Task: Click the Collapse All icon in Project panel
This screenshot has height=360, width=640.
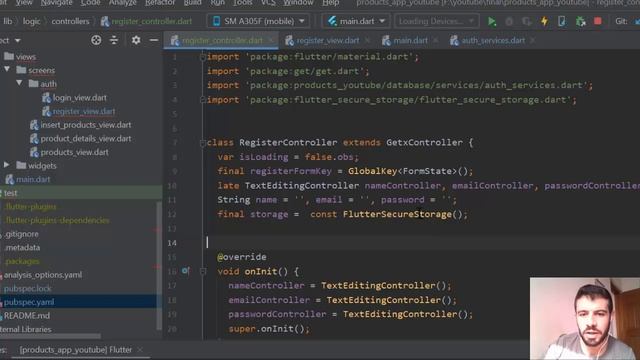Action: (114, 40)
